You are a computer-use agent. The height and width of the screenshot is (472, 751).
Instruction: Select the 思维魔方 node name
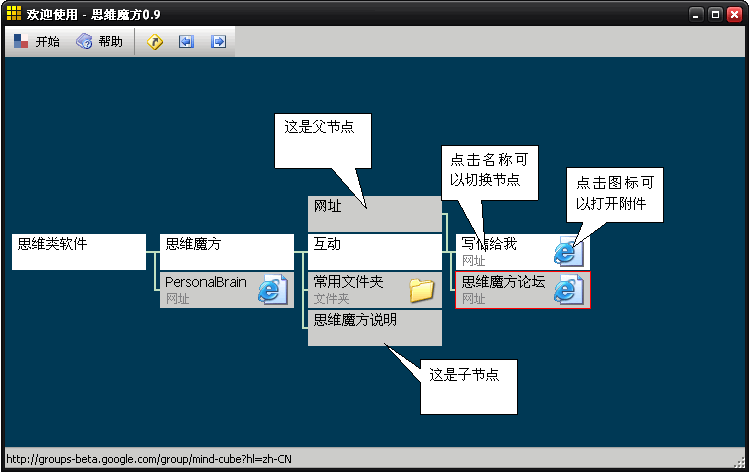pos(193,244)
